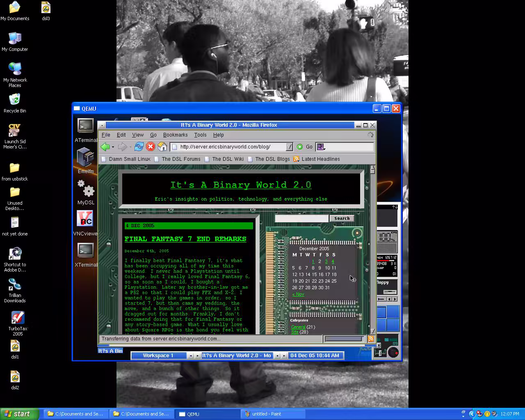This screenshot has width=525, height=420.
Task: Expand the Forward button history dropdown
Action: [x=130, y=147]
